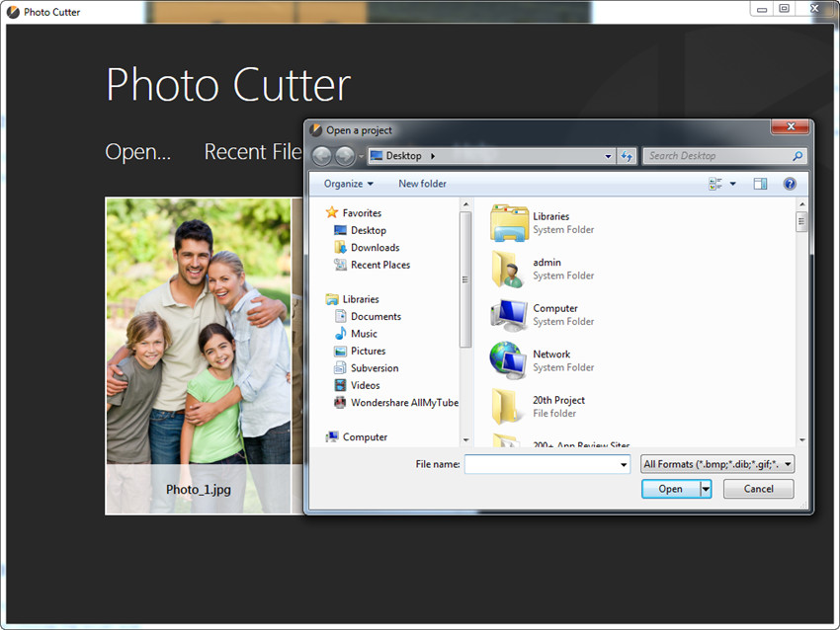The image size is (840, 630).
Task: Select Downloads under Favorites
Action: [x=375, y=248]
